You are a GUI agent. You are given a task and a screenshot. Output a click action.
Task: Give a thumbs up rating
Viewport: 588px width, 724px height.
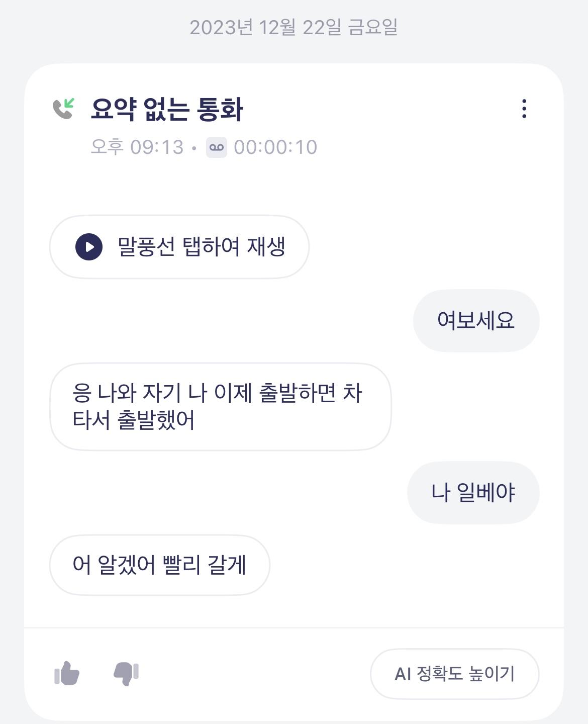(67, 673)
